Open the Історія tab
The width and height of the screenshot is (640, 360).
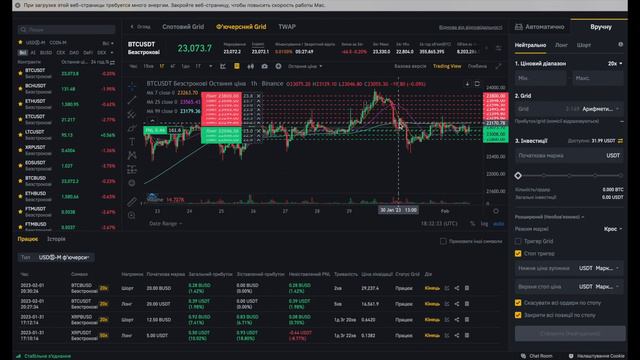click(x=56, y=239)
